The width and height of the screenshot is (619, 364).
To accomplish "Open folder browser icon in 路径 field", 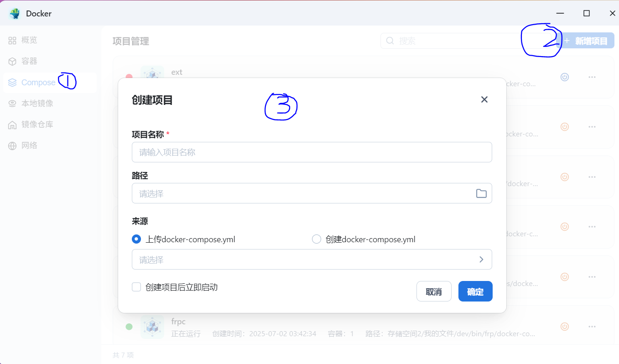I will coord(481,193).
